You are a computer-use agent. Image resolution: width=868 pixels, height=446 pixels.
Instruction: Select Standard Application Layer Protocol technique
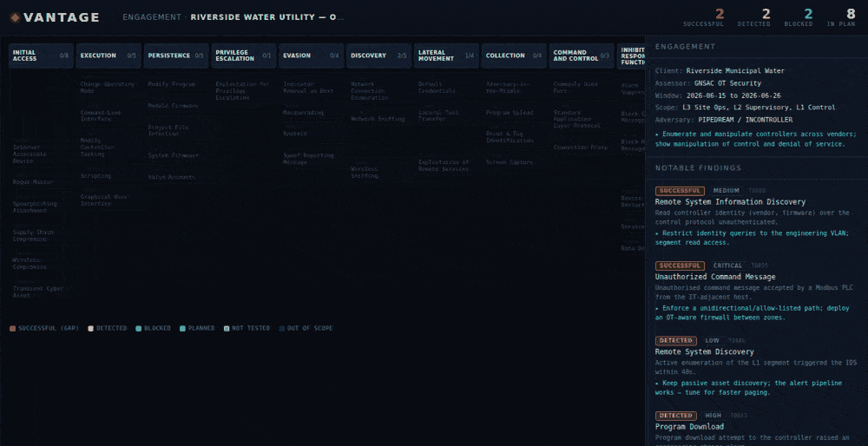coord(582,119)
